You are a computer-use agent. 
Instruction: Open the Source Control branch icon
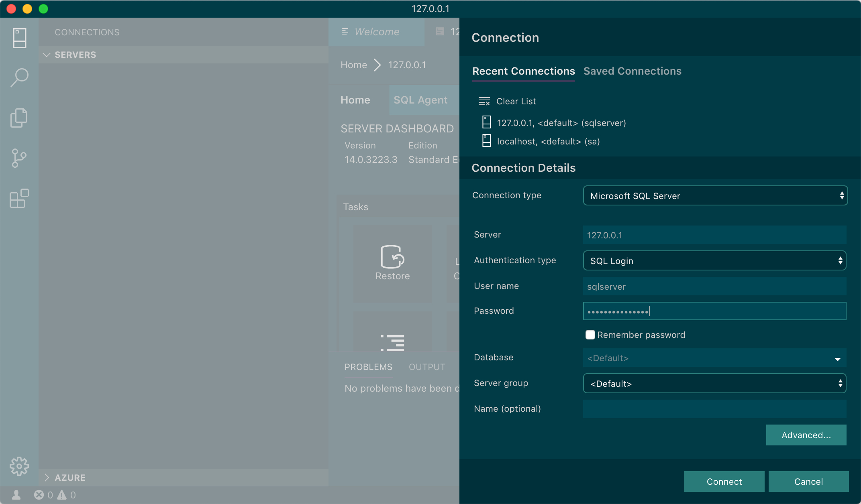point(19,158)
